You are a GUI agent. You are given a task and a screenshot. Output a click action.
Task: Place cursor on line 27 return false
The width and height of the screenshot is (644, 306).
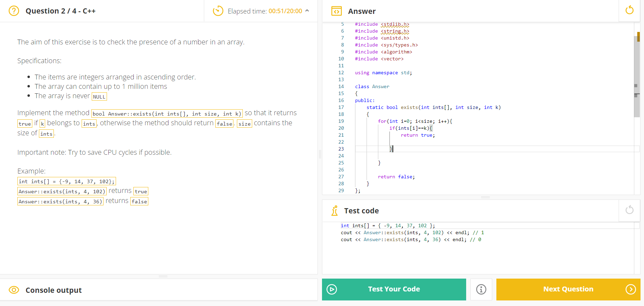click(x=396, y=177)
